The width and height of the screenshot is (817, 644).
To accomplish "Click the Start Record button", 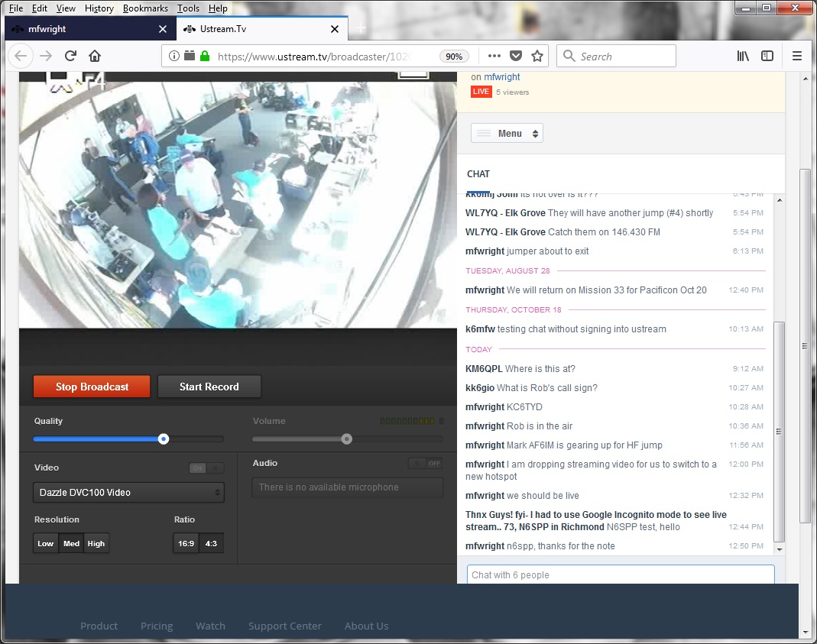I will point(209,387).
